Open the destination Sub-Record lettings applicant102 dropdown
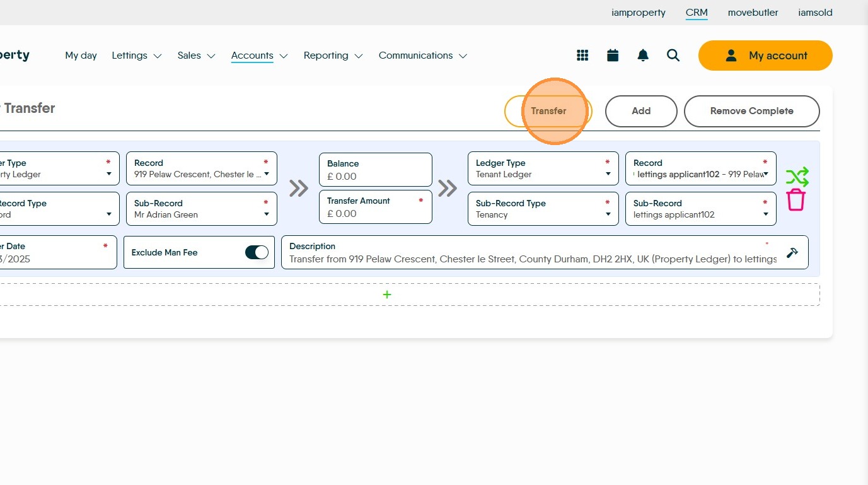Viewport: 868px width, 485px height. point(701,209)
